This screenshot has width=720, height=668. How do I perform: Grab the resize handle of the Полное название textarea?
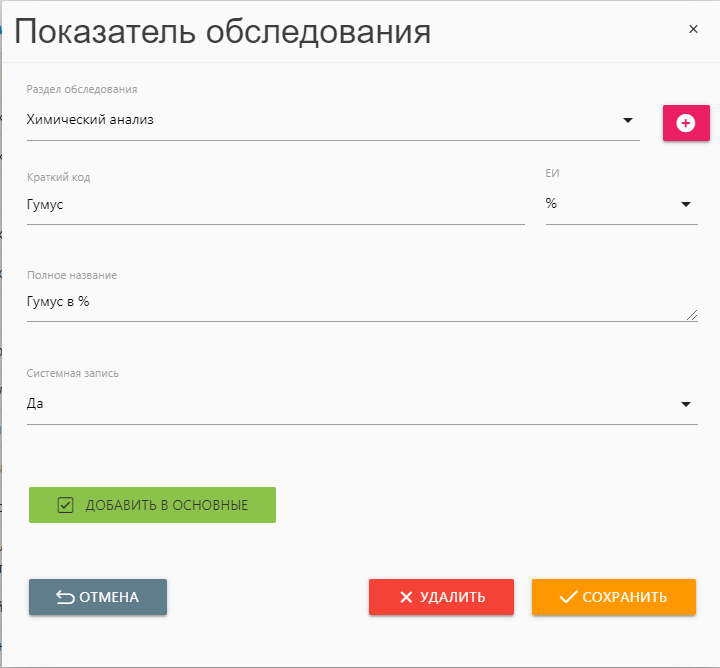[692, 315]
